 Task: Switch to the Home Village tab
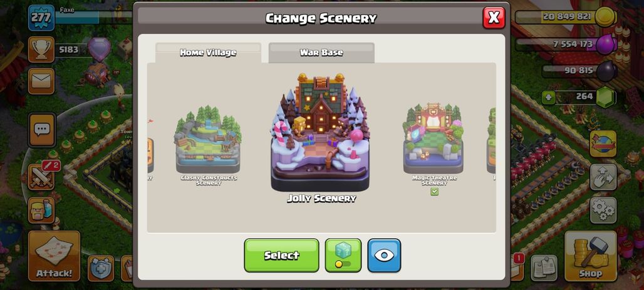(x=208, y=53)
